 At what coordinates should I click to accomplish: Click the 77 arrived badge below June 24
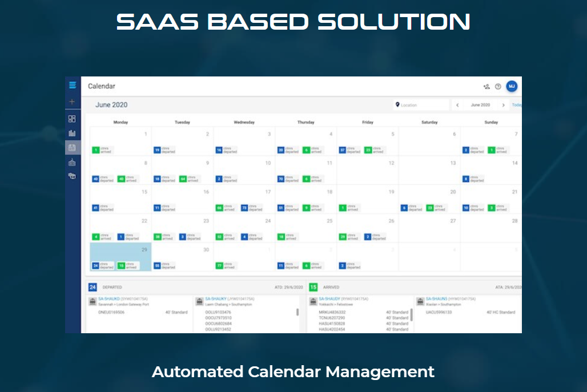[226, 265]
